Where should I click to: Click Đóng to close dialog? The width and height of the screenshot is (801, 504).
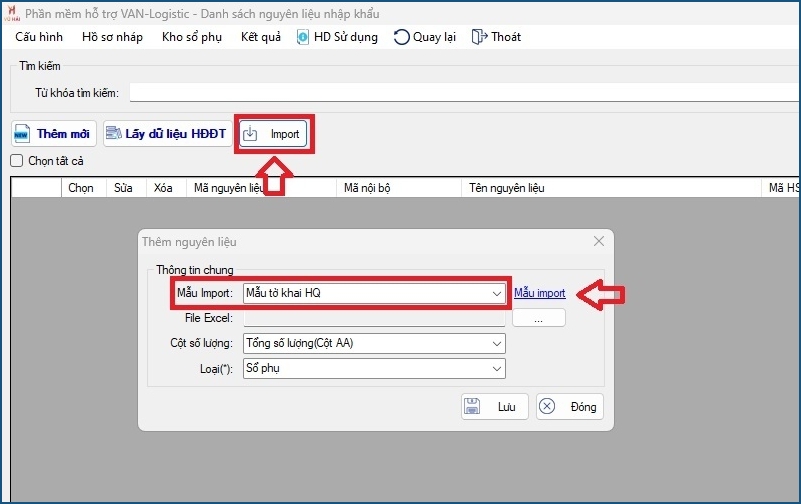(569, 407)
